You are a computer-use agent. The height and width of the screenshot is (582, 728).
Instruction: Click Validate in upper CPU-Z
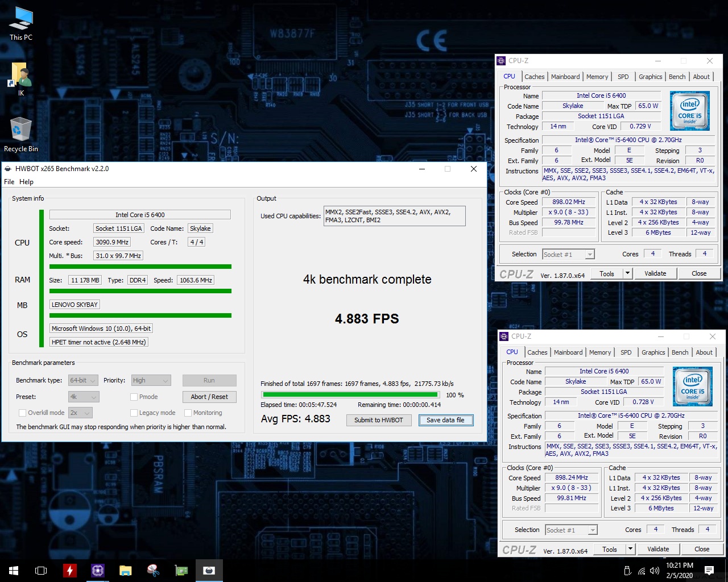coord(655,273)
